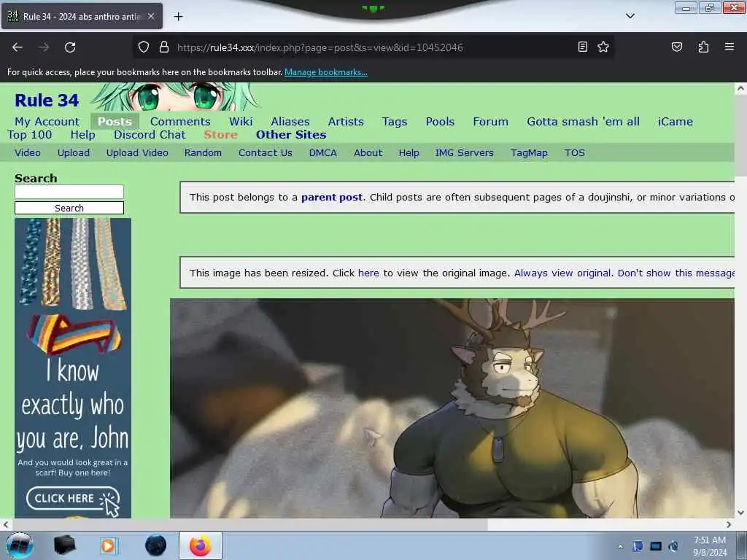Go to the Wiki menu item

241,122
